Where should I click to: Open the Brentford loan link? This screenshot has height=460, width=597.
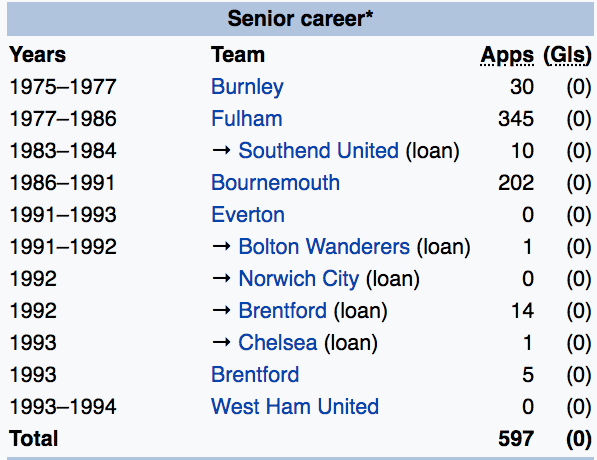(x=283, y=310)
